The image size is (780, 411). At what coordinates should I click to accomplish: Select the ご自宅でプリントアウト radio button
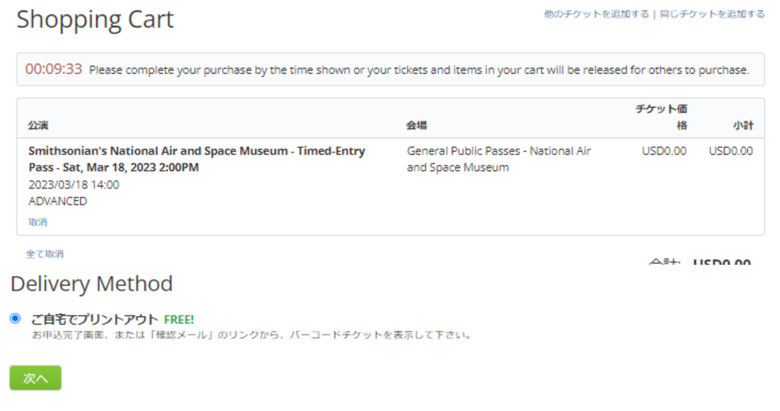(15, 318)
